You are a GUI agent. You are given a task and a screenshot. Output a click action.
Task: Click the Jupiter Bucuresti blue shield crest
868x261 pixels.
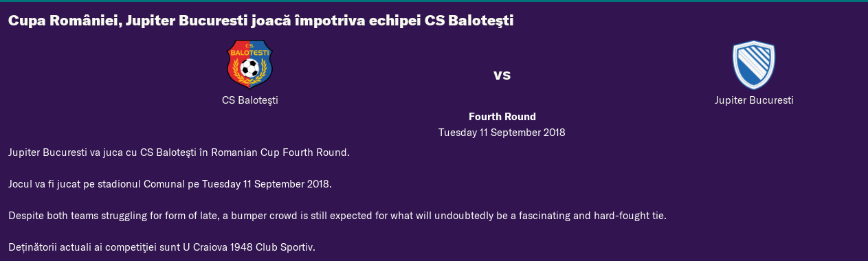pyautogui.click(x=754, y=65)
